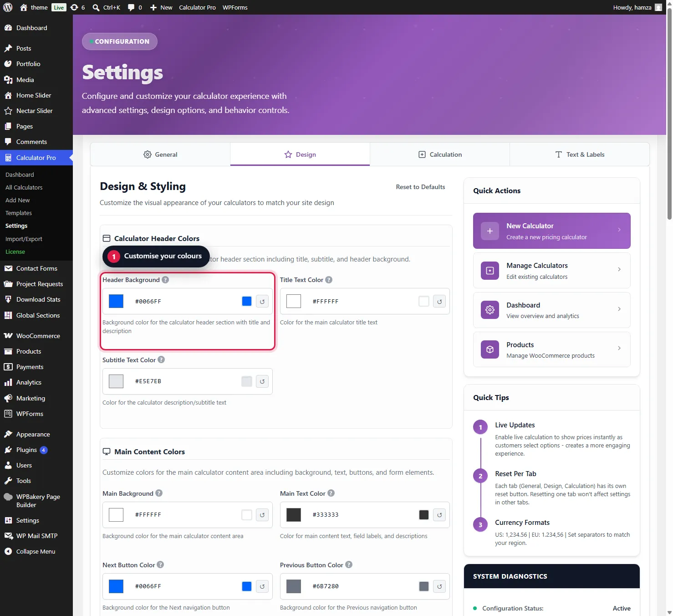Reset Title Text Color icon
This screenshot has height=616, width=673.
[x=439, y=302]
